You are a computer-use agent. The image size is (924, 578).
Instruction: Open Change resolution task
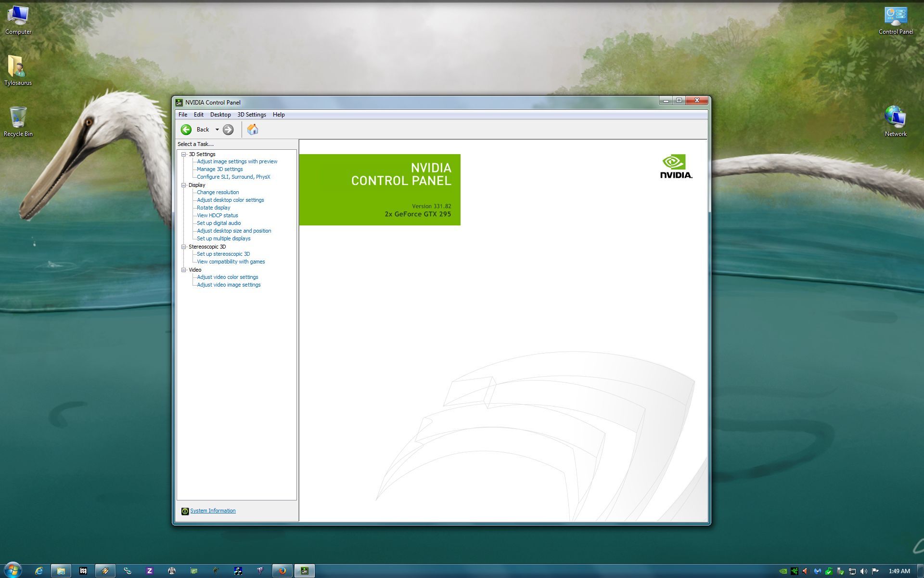click(x=218, y=192)
